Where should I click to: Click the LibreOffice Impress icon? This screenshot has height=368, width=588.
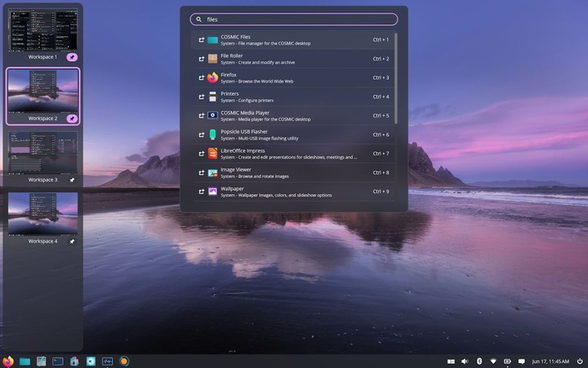(x=213, y=154)
